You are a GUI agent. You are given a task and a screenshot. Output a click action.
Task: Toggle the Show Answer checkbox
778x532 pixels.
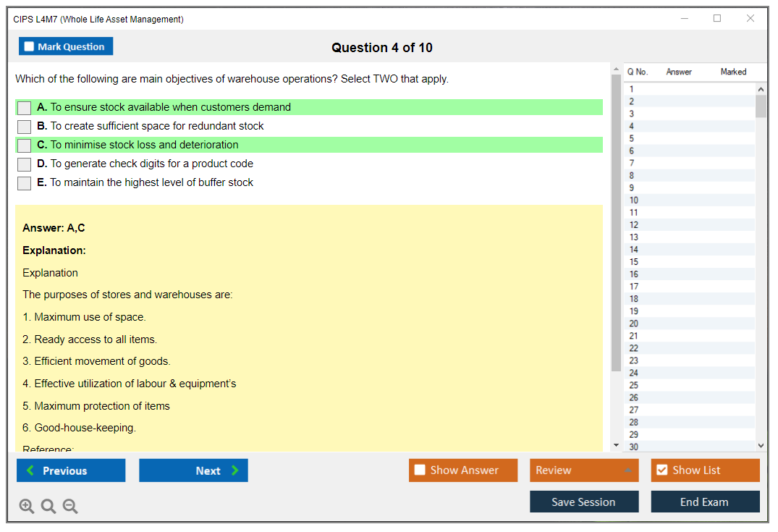pyautogui.click(x=420, y=470)
